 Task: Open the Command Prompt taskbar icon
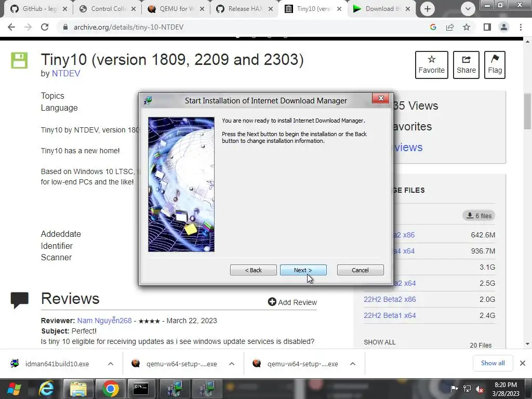[141, 389]
